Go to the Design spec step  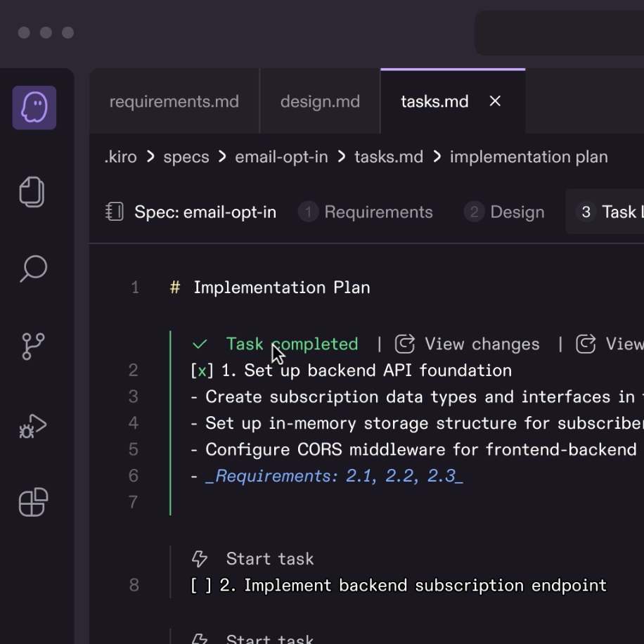click(x=504, y=212)
